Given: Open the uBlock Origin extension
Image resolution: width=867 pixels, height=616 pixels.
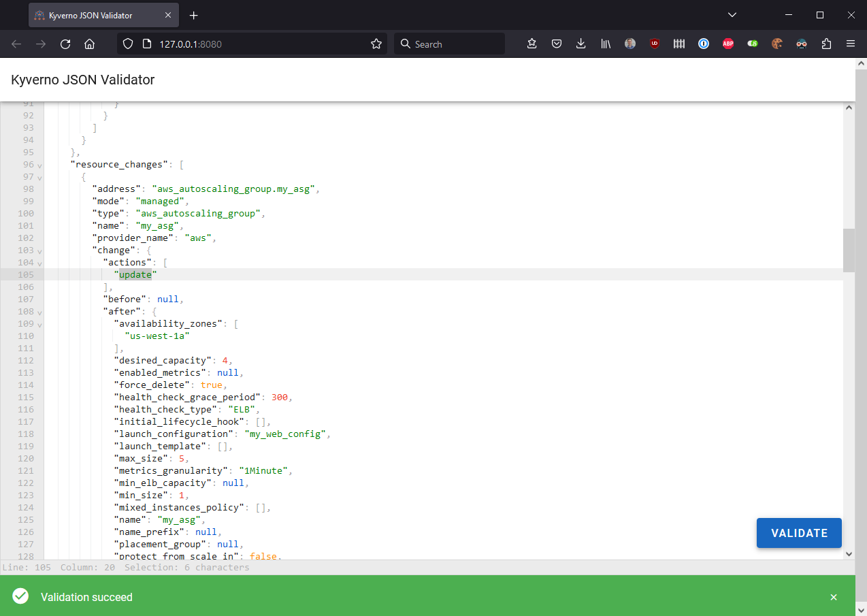Looking at the screenshot, I should click(655, 44).
